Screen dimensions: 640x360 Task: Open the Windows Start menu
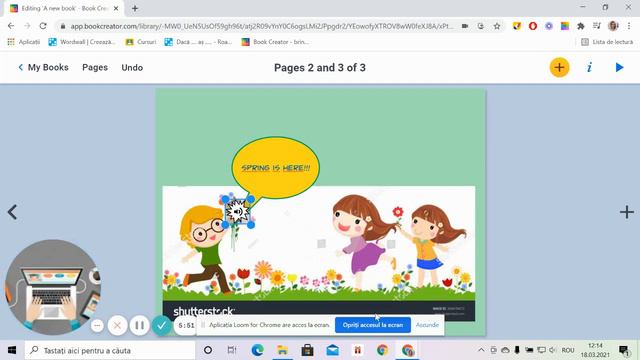coord(12,350)
